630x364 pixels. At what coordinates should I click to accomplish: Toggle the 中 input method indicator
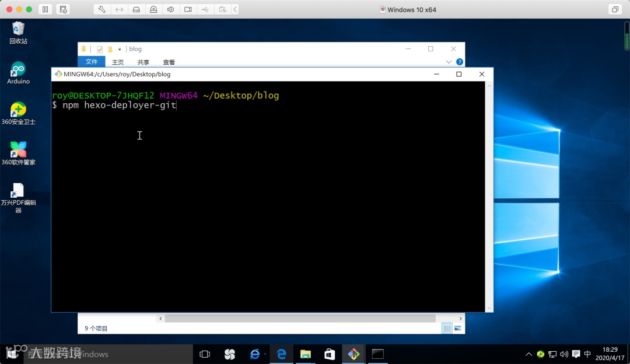(x=587, y=354)
